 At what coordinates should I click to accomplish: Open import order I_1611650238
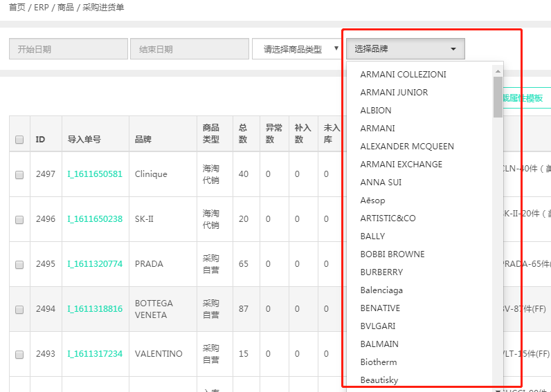(95, 219)
